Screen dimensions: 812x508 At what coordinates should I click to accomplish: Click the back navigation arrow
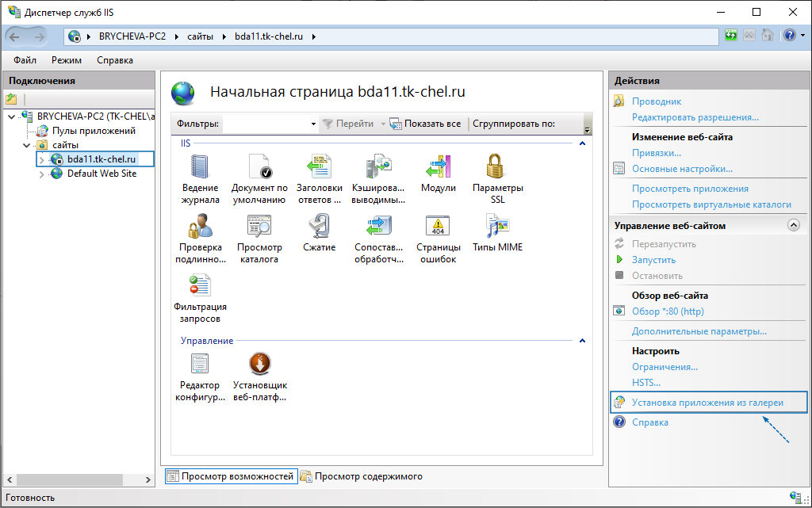pos(14,36)
